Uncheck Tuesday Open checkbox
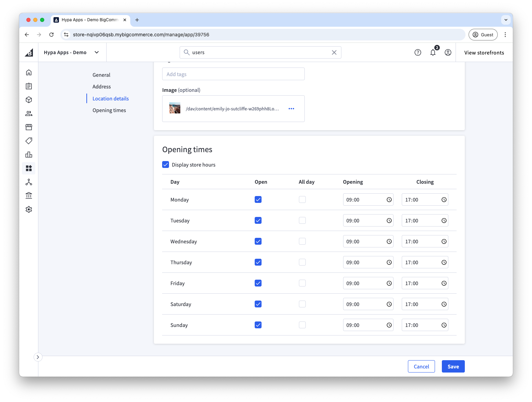The width and height of the screenshot is (532, 402). click(x=258, y=220)
